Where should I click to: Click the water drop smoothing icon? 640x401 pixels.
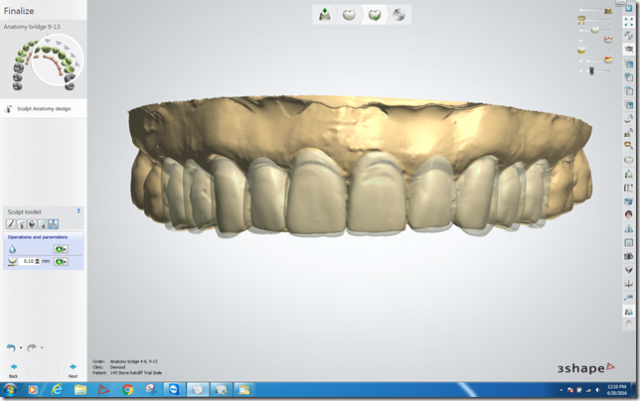(x=13, y=249)
